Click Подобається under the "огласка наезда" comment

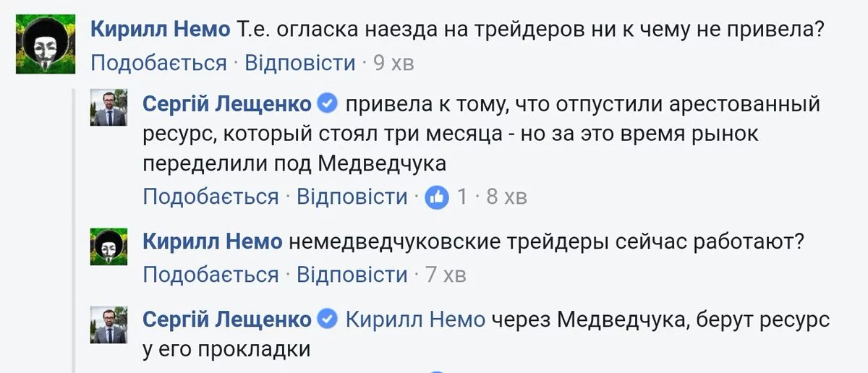coord(158,63)
